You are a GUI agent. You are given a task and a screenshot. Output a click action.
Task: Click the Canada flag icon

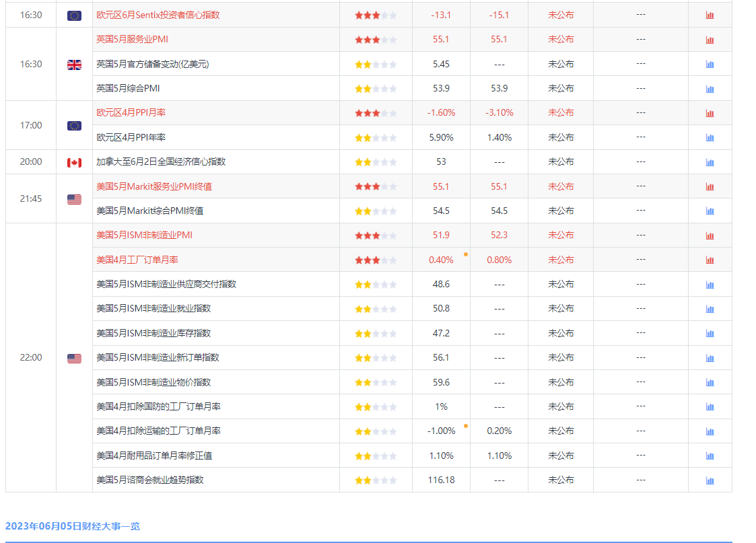pyautogui.click(x=74, y=162)
